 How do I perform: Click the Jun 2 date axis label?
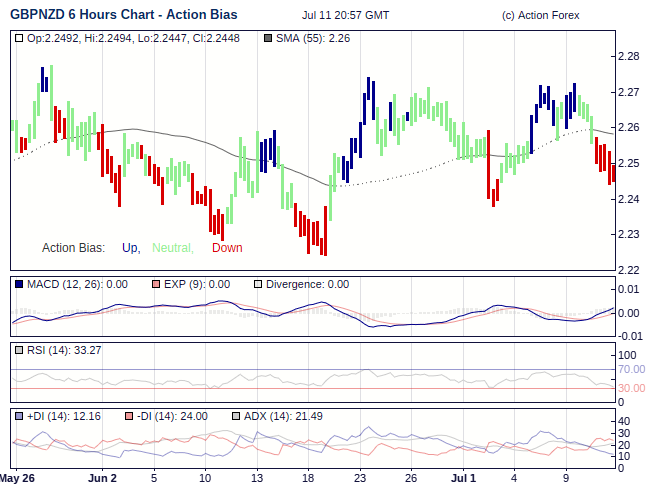(102, 478)
